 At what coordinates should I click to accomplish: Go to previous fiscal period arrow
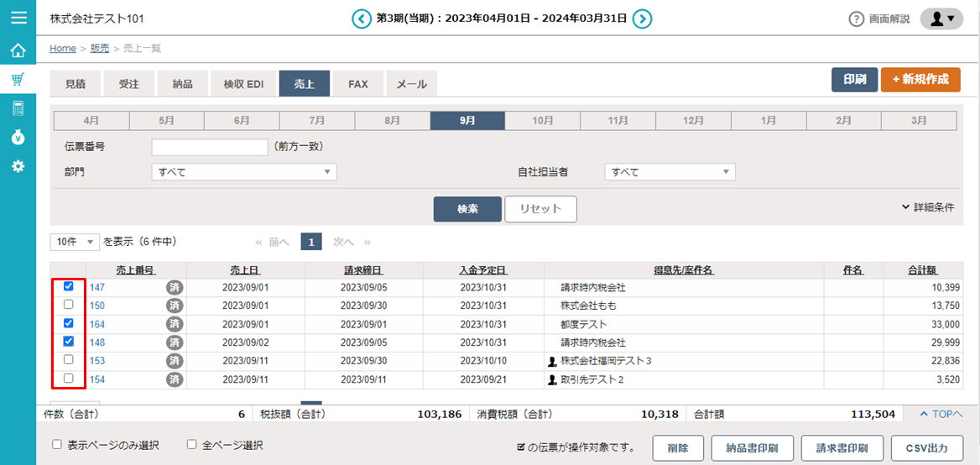[x=361, y=18]
